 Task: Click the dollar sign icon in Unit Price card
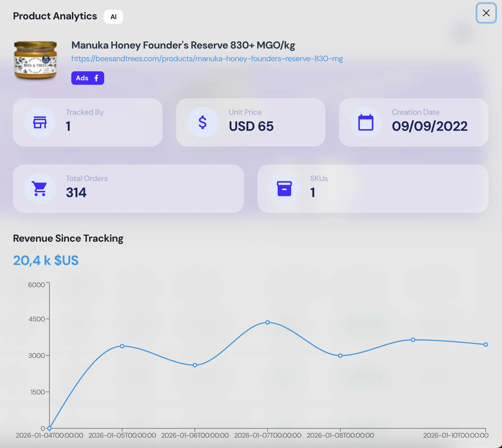click(x=203, y=122)
